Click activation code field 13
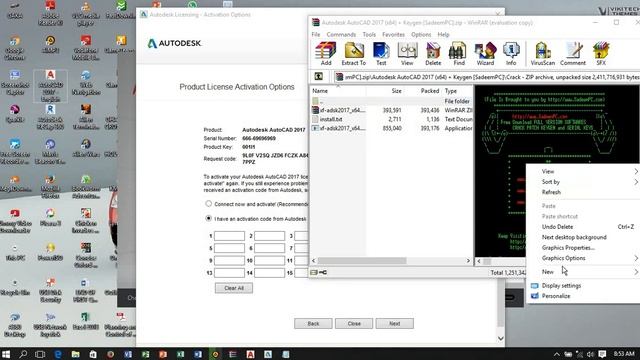The width and height of the screenshot is (640, 360). (x=229, y=273)
